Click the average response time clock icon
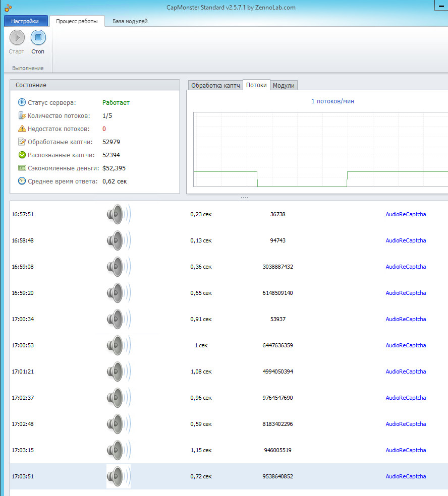The image size is (448, 496). pyautogui.click(x=22, y=181)
